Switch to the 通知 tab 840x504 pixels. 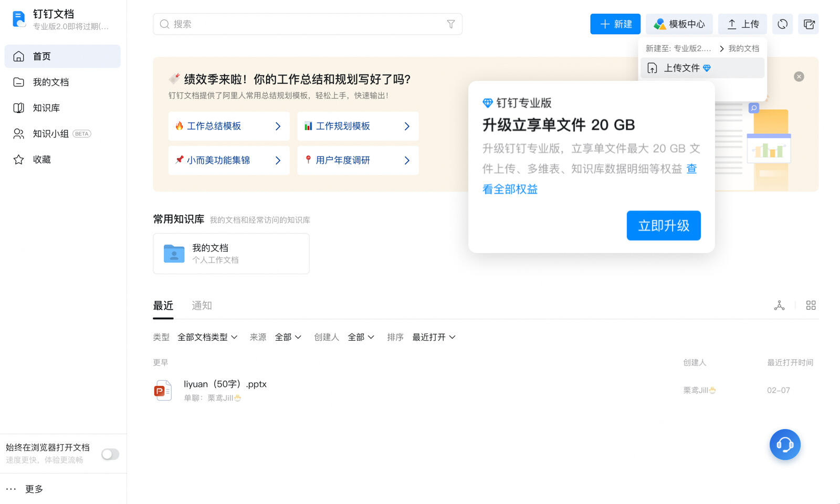[x=202, y=306]
